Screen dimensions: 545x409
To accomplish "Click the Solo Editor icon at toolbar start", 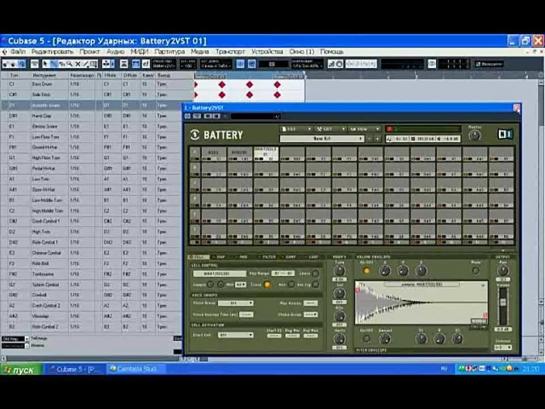I will click(6, 64).
